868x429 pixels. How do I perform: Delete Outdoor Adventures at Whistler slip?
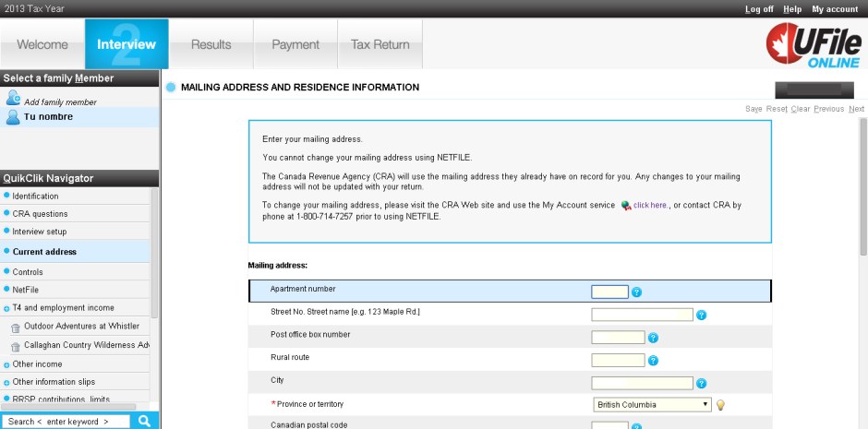click(16, 328)
